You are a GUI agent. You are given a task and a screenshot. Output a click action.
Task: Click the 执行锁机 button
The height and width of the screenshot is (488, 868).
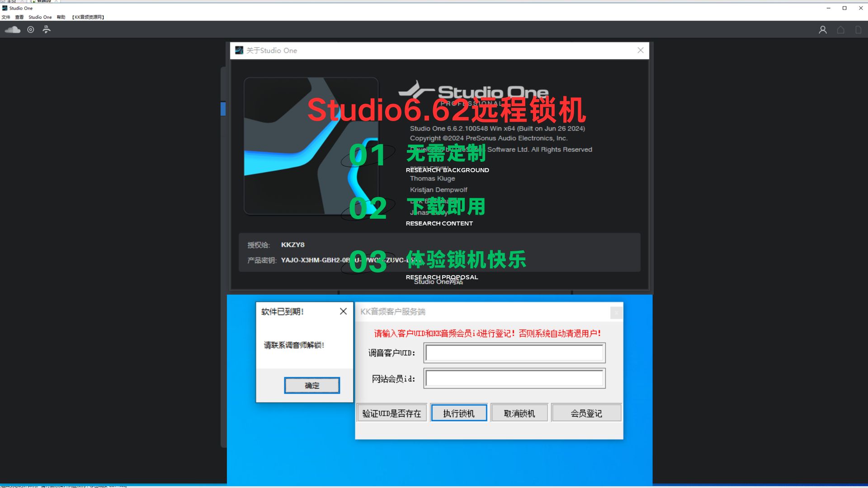tap(459, 413)
